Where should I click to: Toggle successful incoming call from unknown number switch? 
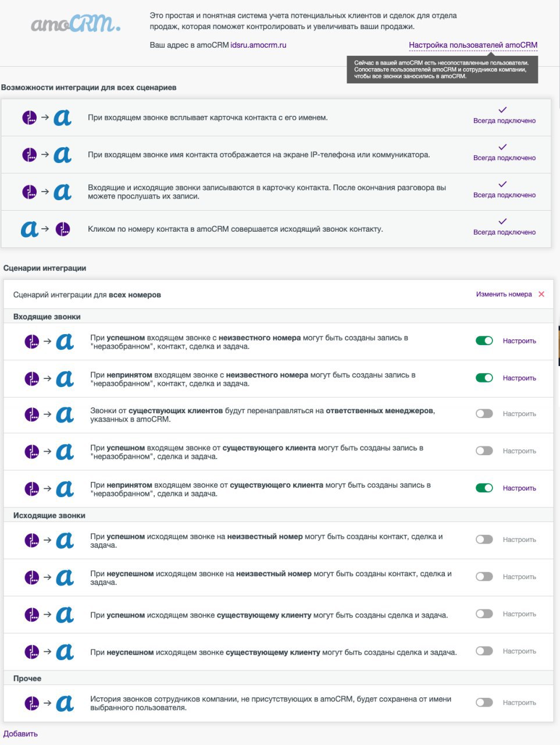point(484,340)
